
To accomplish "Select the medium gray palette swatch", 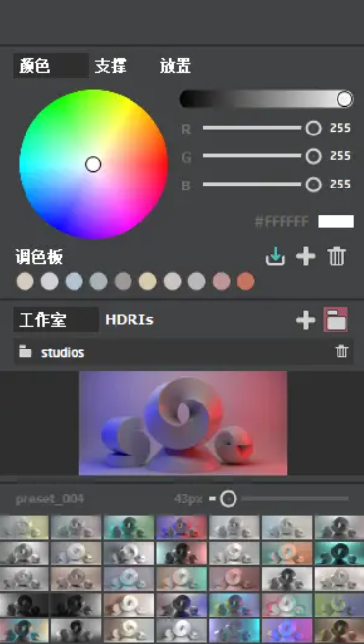I will coord(123,282).
